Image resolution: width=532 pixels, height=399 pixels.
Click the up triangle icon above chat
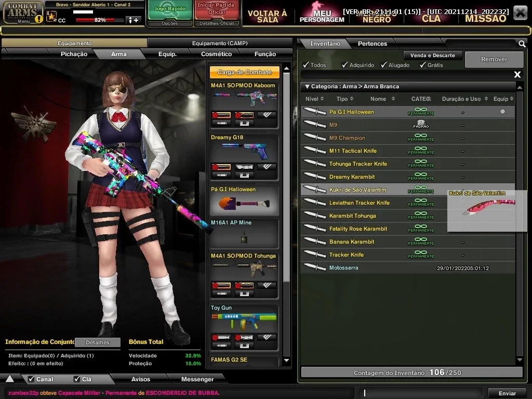click(x=9, y=379)
